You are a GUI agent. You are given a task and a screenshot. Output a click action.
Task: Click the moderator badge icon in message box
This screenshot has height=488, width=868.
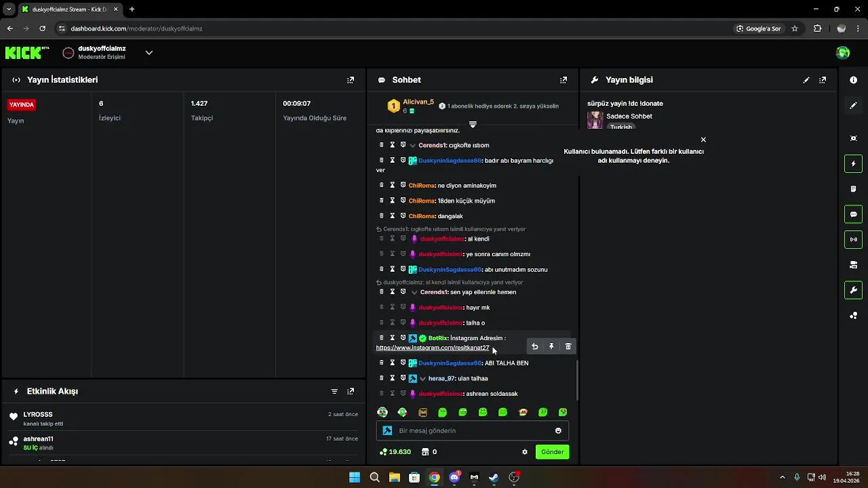[x=387, y=430]
